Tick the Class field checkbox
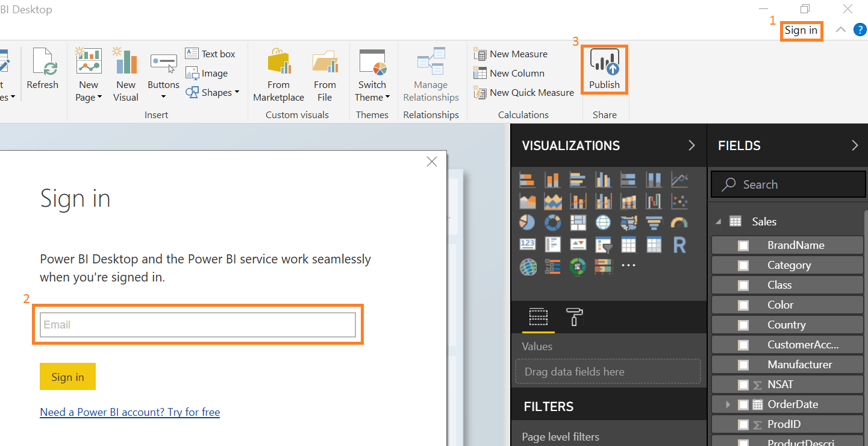The height and width of the screenshot is (446, 868). coord(743,285)
